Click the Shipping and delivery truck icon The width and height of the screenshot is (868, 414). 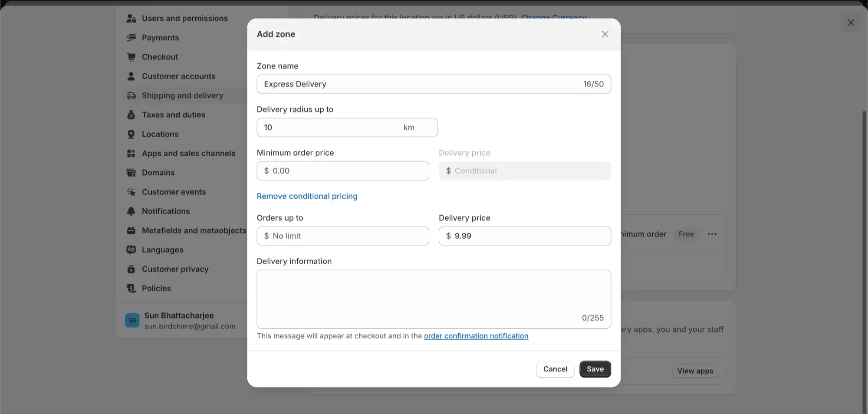131,95
